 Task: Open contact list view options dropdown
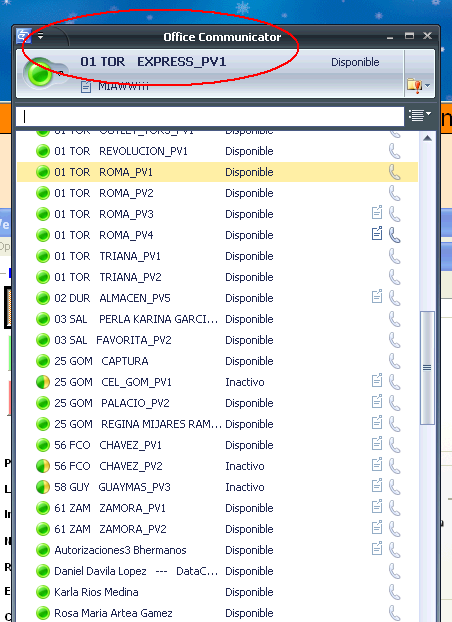[420, 115]
